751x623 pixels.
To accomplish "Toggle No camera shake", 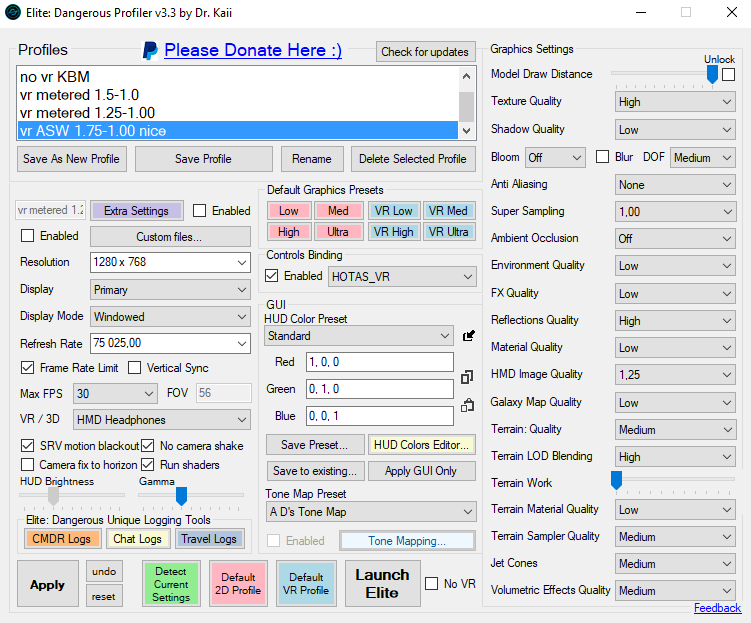I will pyautogui.click(x=148, y=446).
